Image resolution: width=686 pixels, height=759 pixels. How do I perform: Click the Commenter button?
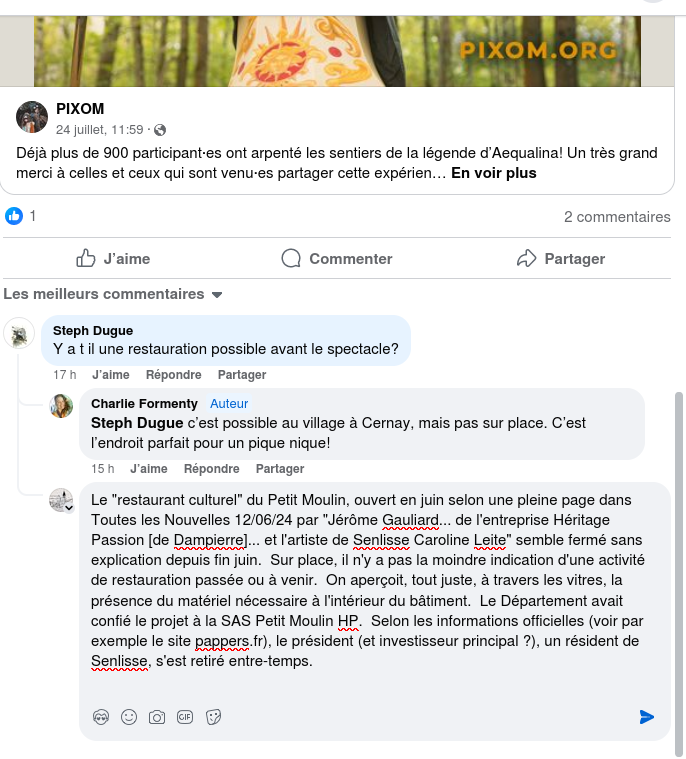tap(337, 258)
